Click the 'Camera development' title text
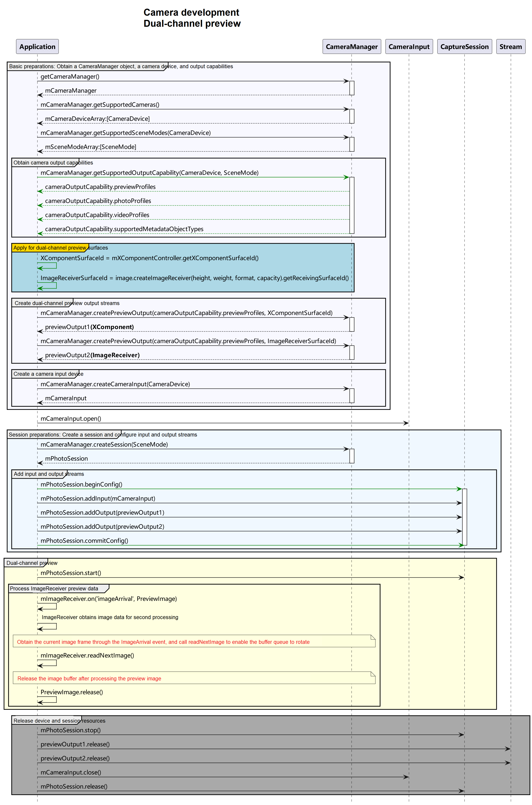The height and width of the screenshot is (805, 532). click(191, 13)
